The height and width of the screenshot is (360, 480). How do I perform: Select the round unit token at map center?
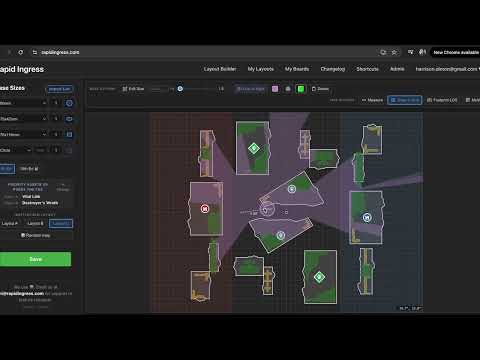(x=266, y=210)
